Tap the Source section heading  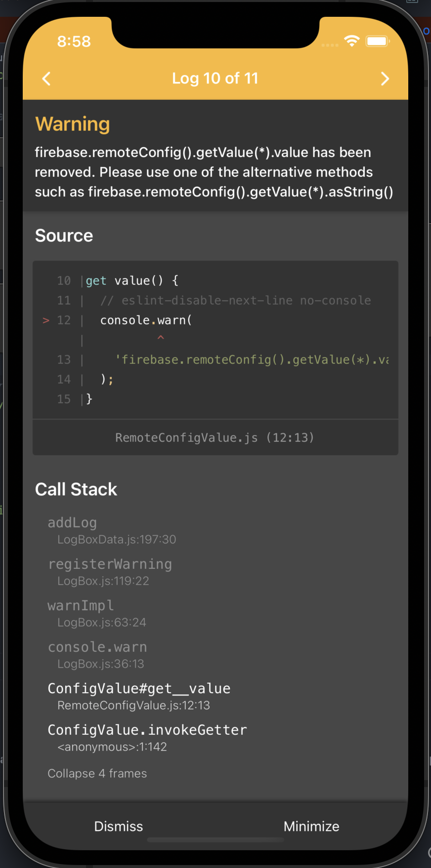[x=64, y=236]
